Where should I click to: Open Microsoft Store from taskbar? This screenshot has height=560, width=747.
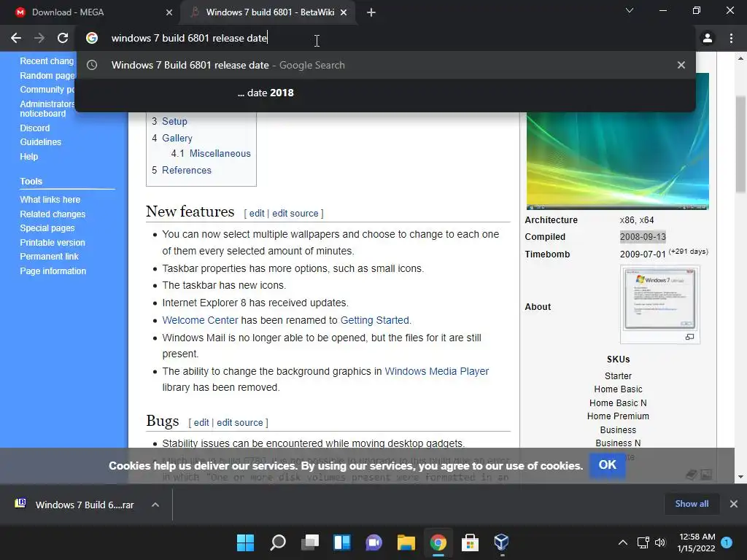pos(471,542)
